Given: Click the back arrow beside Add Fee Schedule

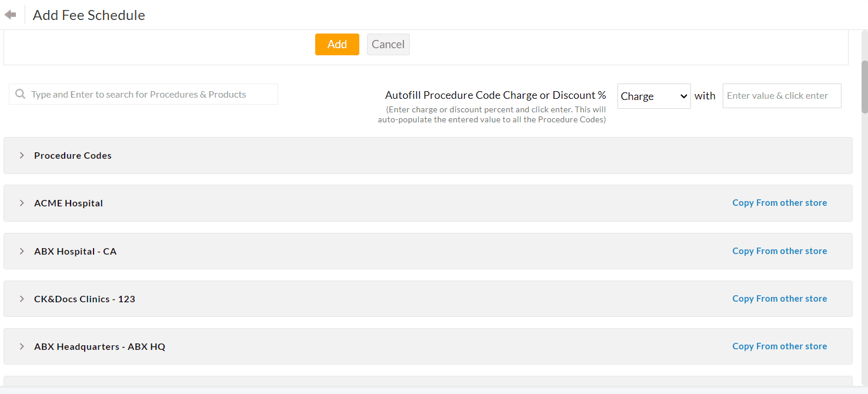Looking at the screenshot, I should tap(10, 14).
